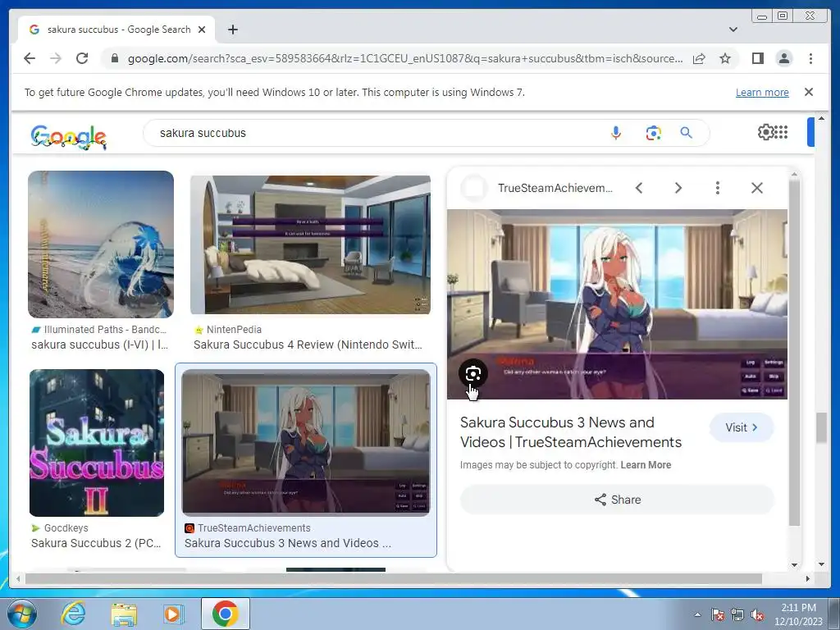Viewport: 840px width, 630px height.
Task: Submit the search with the magnifier icon
Action: (x=687, y=133)
